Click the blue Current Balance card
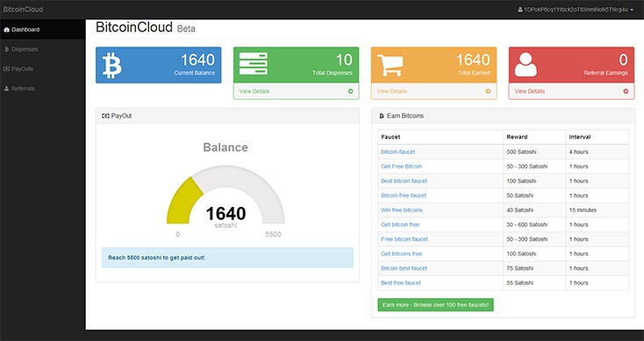This screenshot has width=644, height=341. (159, 65)
